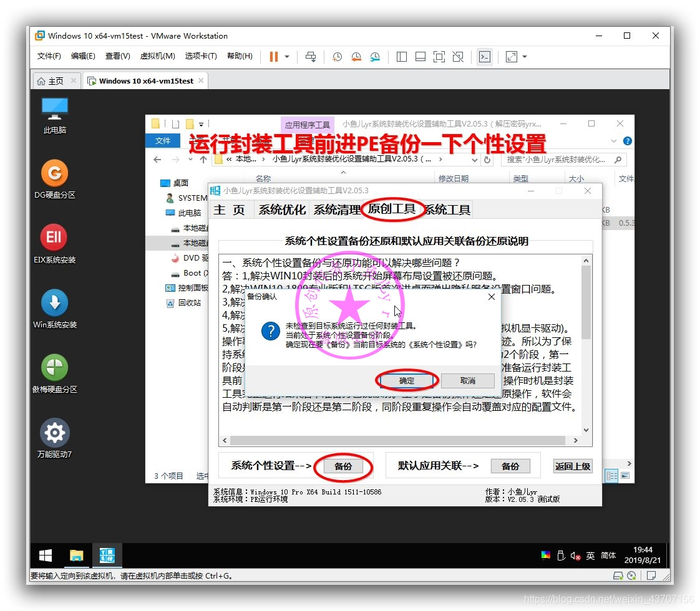
Task: Click VMware pause virtual machine icon
Action: pos(274,57)
